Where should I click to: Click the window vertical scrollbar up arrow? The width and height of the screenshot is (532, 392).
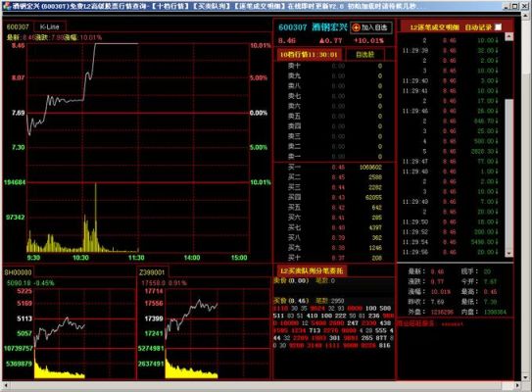click(x=526, y=17)
